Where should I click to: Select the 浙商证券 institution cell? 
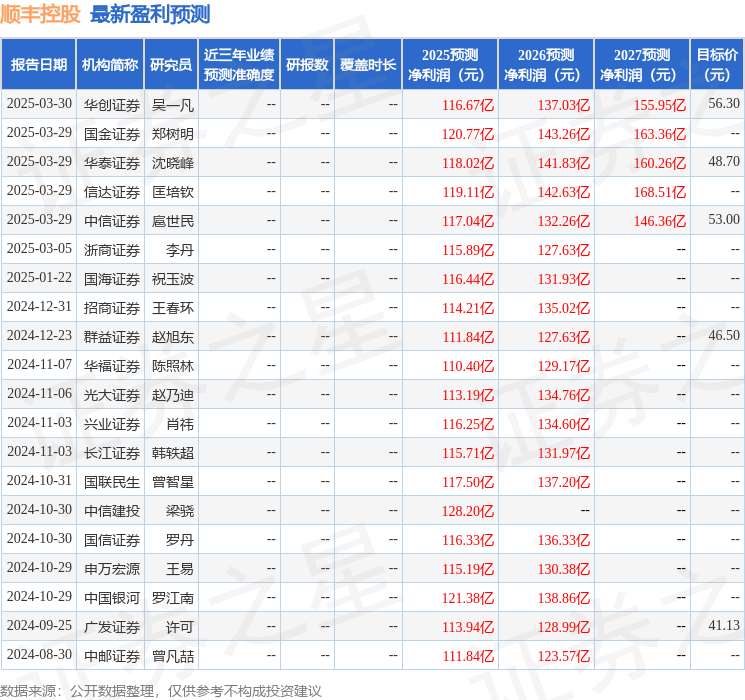[x=112, y=249]
